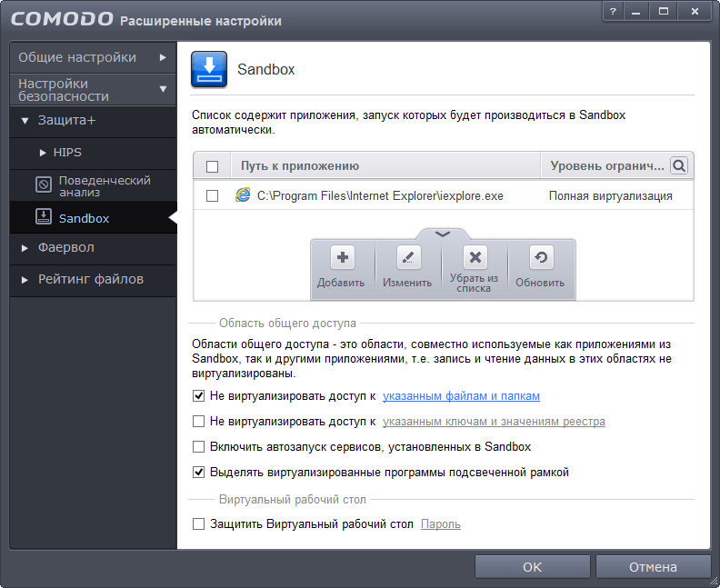
Task: Expand the HIPS tree arrow
Action: pos(43,153)
